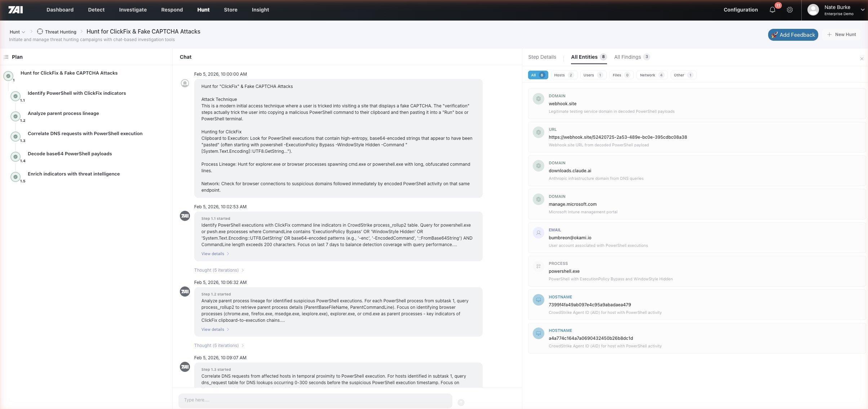868x409 pixels.
Task: Switch to the All Findings tab
Action: pyautogui.click(x=629, y=57)
